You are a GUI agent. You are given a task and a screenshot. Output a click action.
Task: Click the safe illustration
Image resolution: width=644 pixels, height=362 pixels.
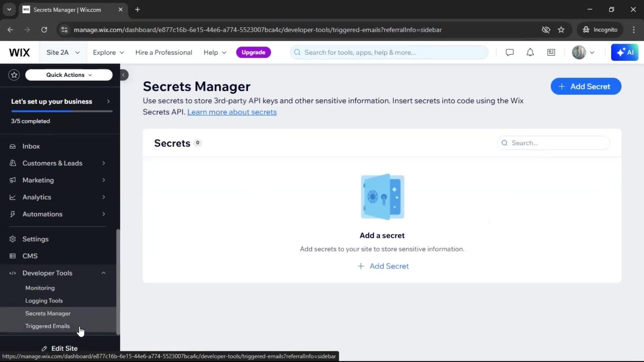click(382, 197)
